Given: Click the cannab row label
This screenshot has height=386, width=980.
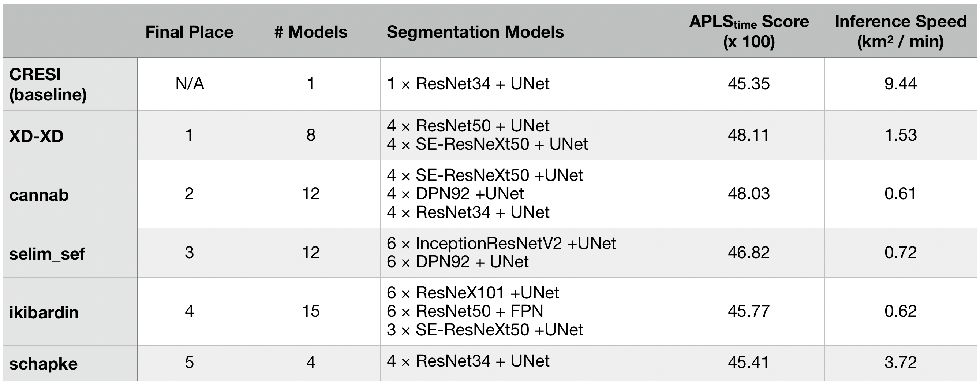Looking at the screenshot, I should [39, 195].
